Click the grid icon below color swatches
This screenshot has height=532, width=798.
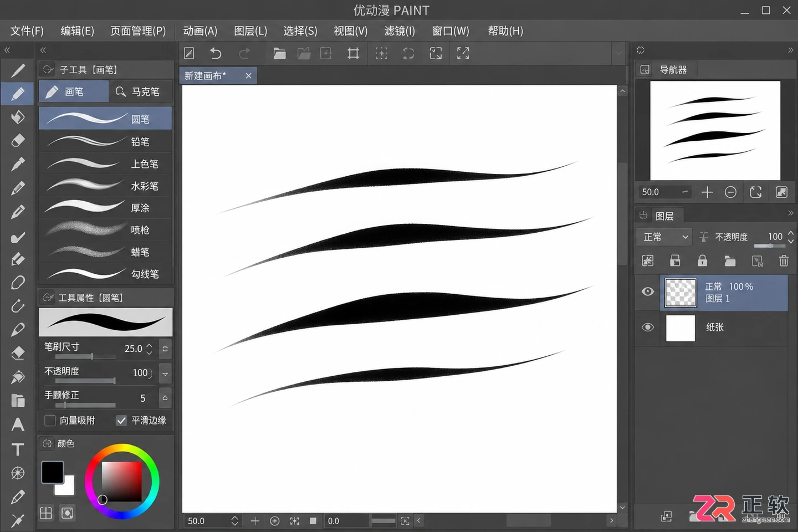click(46, 513)
